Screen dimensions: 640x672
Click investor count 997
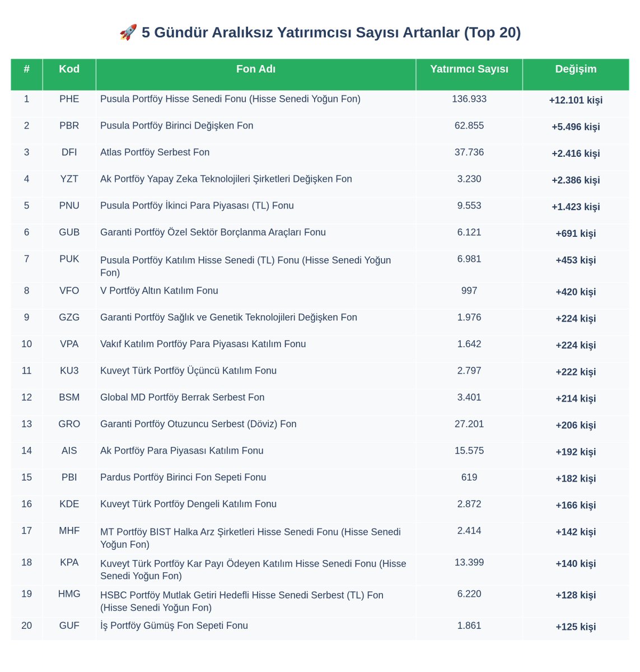pyautogui.click(x=469, y=291)
